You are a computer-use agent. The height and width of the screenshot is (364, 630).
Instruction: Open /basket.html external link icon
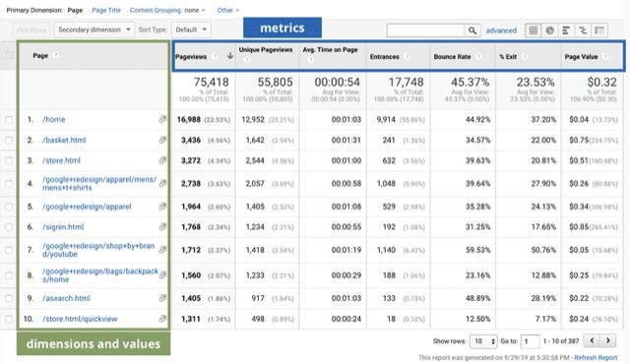162,140
